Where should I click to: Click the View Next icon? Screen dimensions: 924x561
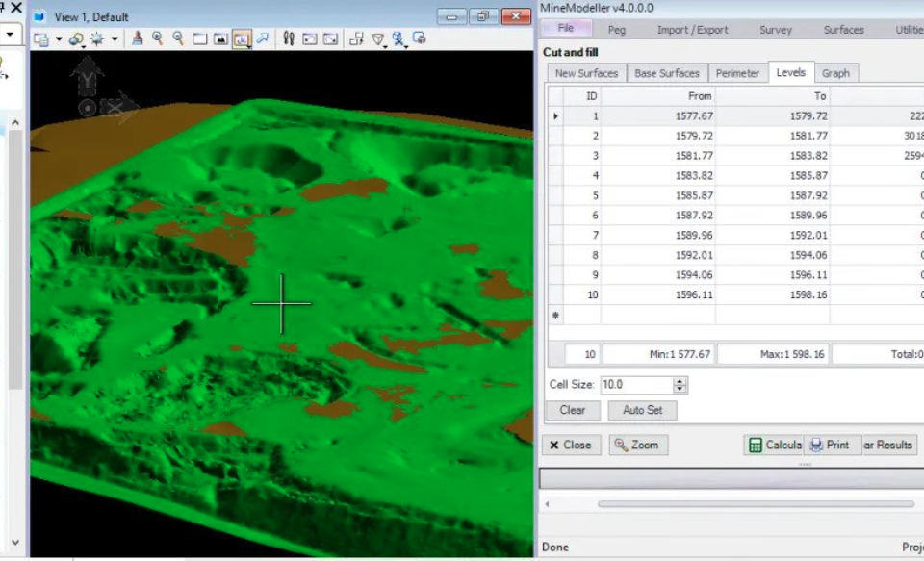coord(330,39)
